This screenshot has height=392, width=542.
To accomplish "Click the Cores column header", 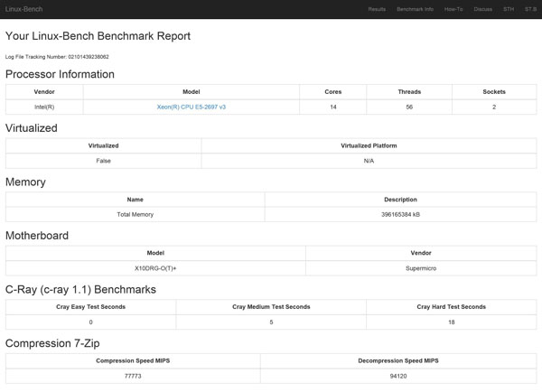I will [x=332, y=91].
